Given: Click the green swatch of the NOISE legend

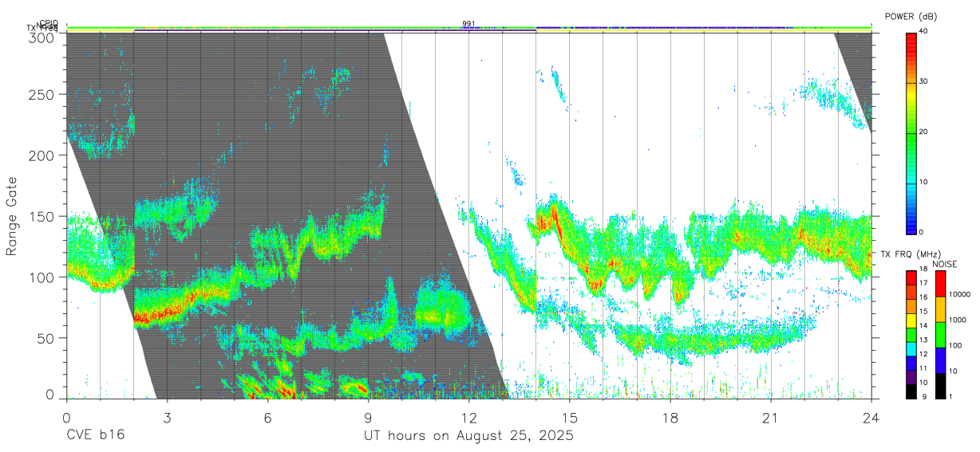Looking at the screenshot, I should click(939, 335).
